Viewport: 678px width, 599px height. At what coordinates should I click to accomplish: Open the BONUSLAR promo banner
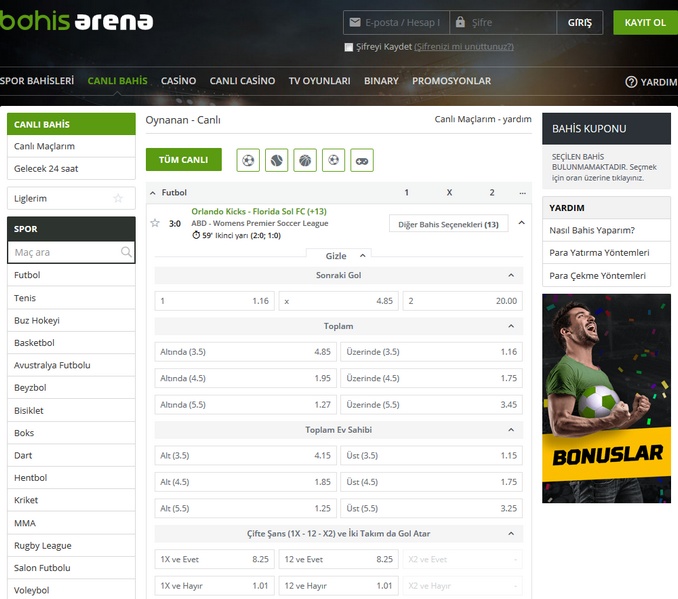tap(606, 398)
